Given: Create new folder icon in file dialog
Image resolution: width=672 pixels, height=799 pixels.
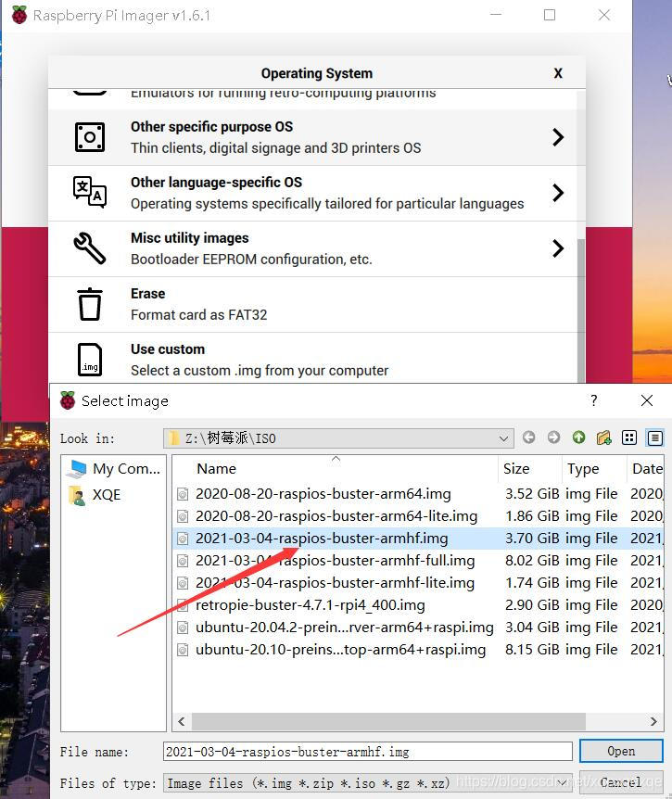Looking at the screenshot, I should [603, 438].
